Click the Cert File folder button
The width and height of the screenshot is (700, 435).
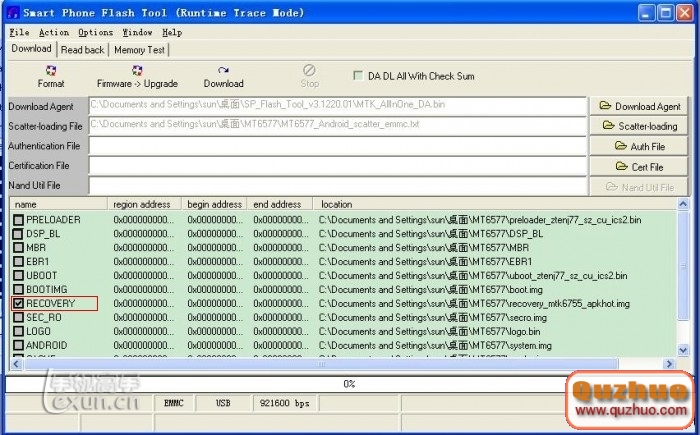click(640, 166)
